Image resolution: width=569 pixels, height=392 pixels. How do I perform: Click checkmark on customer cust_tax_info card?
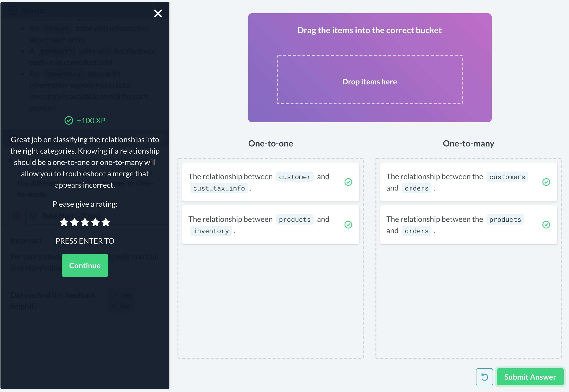(x=348, y=182)
